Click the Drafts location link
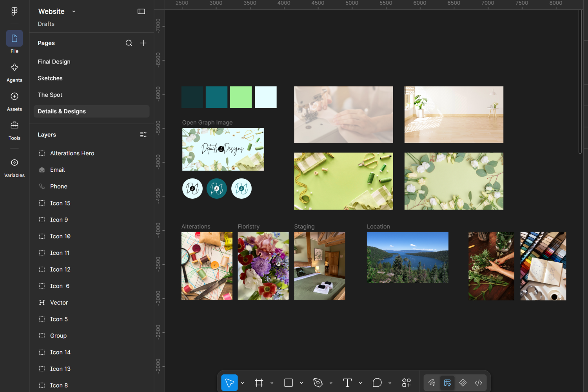 tap(46, 24)
